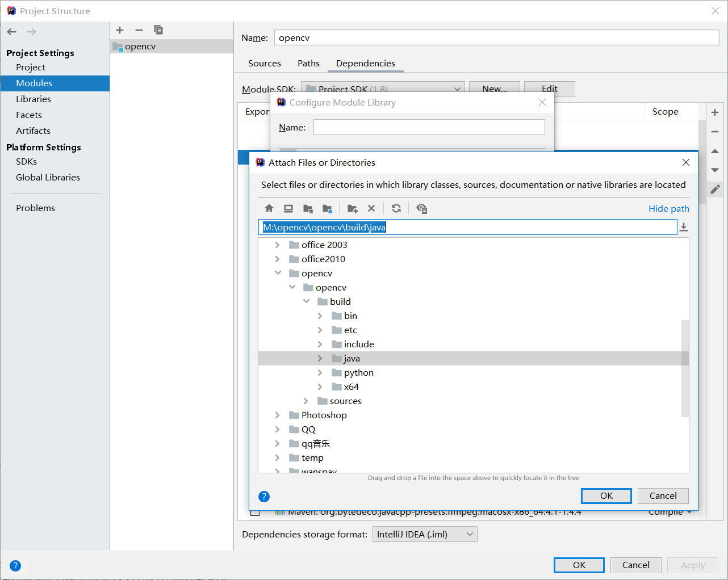728x580 pixels.
Task: Select the QQ folder
Action: pos(308,429)
